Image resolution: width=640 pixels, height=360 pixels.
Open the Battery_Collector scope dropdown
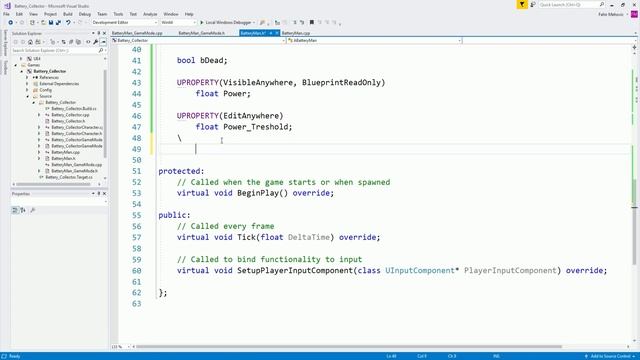pos(198,40)
